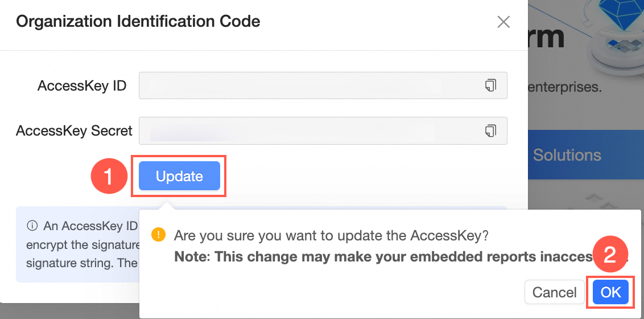The width and height of the screenshot is (644, 319).
Task: Copy the AccessKey ID value
Action: (x=490, y=85)
